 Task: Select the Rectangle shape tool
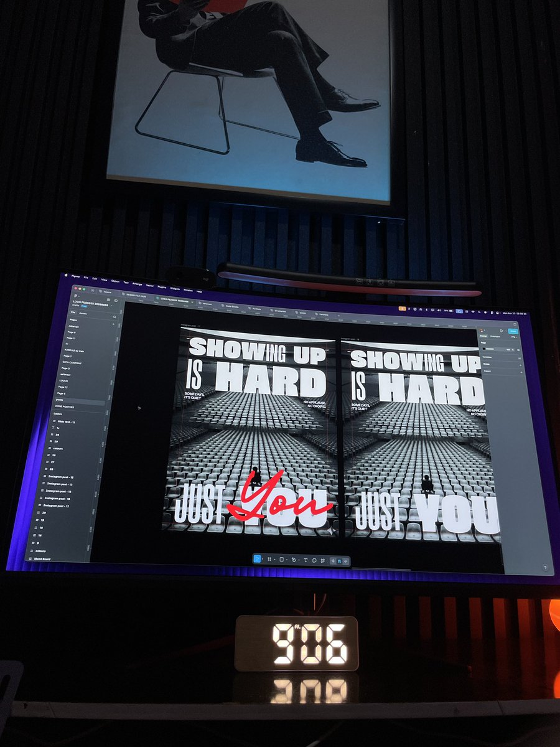(x=281, y=560)
